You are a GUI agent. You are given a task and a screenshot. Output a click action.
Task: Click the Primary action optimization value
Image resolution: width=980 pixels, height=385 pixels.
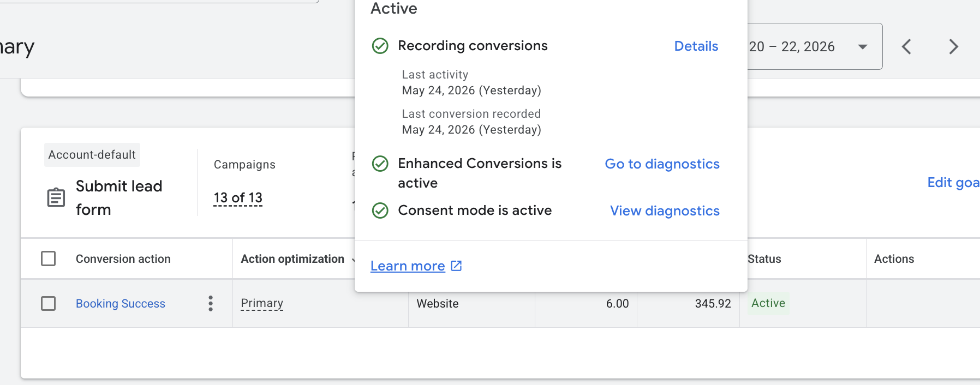click(x=262, y=303)
